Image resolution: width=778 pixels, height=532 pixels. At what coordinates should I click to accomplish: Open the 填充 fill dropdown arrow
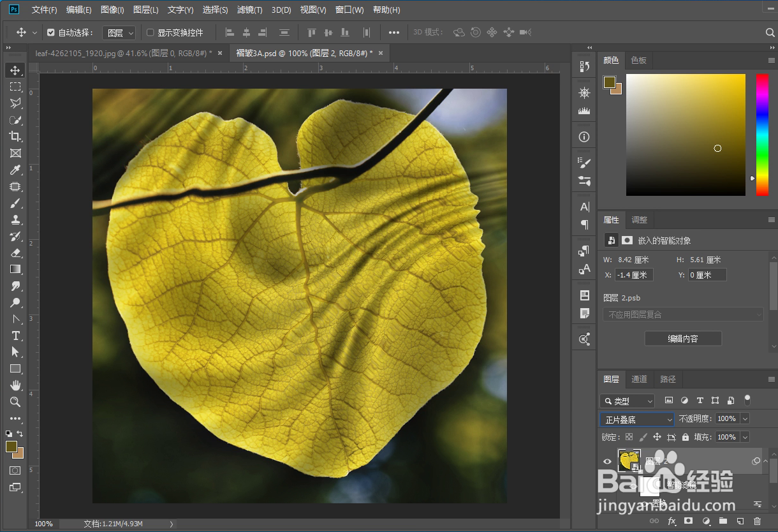tap(745, 437)
